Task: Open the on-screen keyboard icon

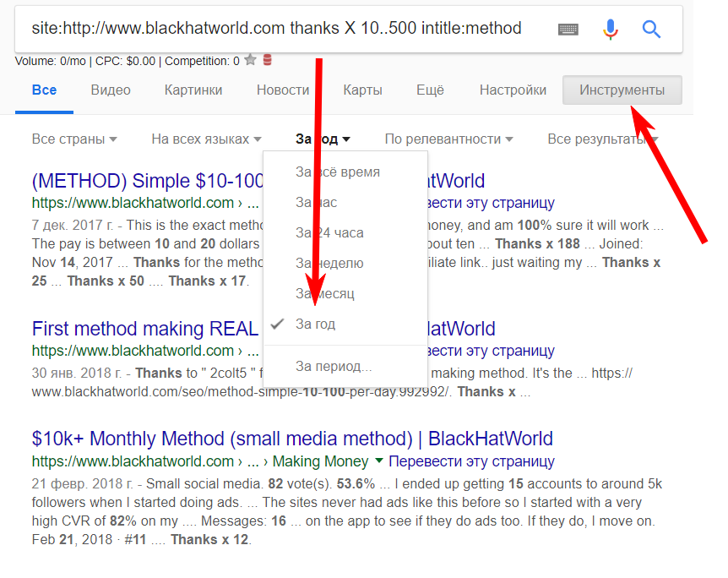Action: coord(568,30)
